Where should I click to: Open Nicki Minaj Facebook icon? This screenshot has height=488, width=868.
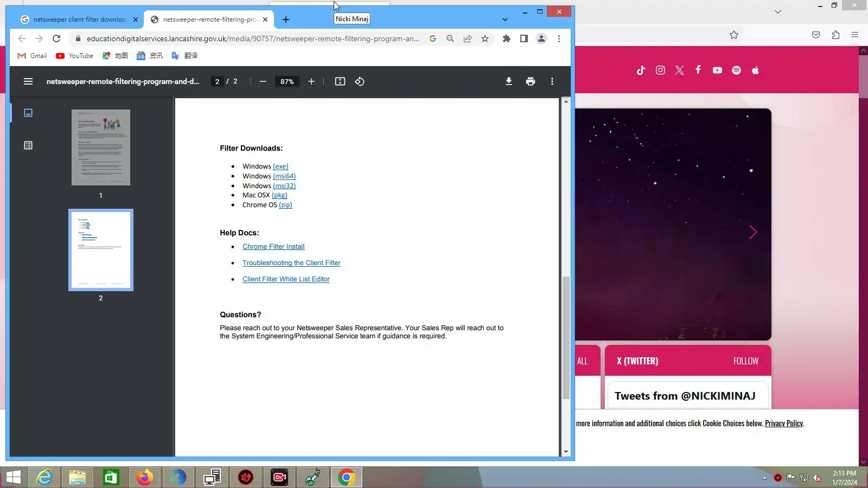pos(698,70)
